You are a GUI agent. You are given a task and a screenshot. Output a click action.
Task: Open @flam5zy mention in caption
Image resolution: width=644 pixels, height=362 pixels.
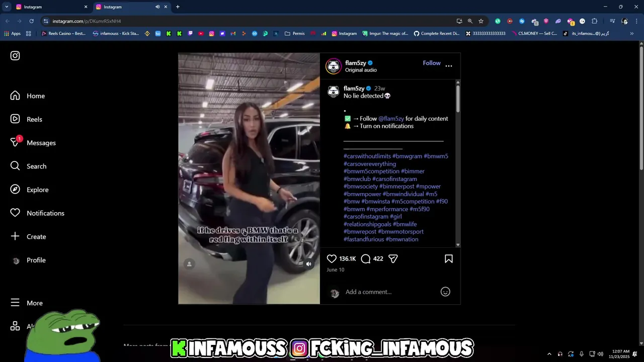pyautogui.click(x=391, y=119)
